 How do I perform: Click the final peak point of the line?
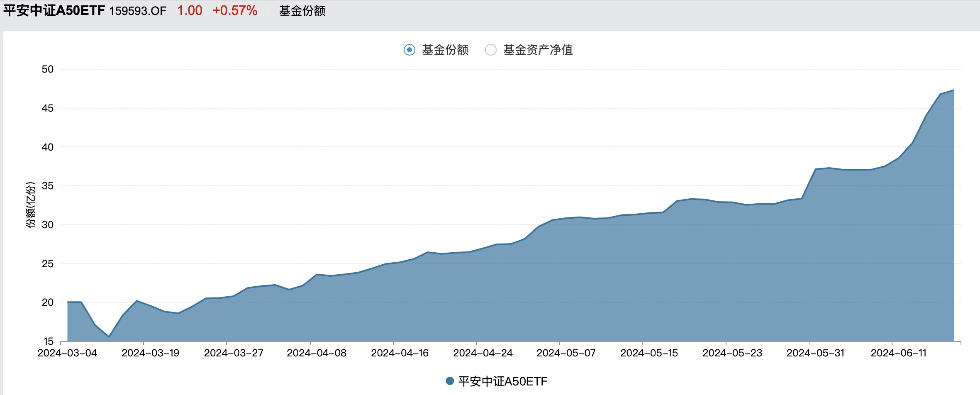click(x=953, y=90)
